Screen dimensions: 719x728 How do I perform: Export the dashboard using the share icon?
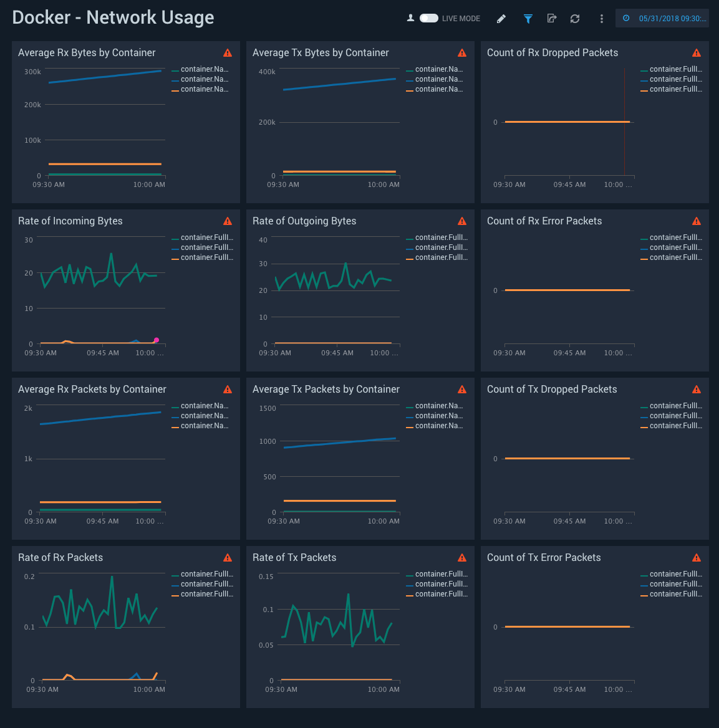551,18
